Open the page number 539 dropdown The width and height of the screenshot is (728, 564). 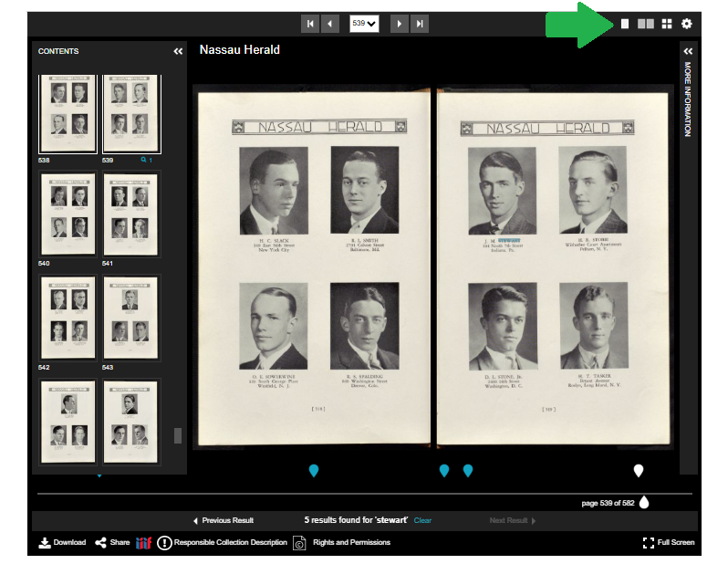pyautogui.click(x=364, y=24)
